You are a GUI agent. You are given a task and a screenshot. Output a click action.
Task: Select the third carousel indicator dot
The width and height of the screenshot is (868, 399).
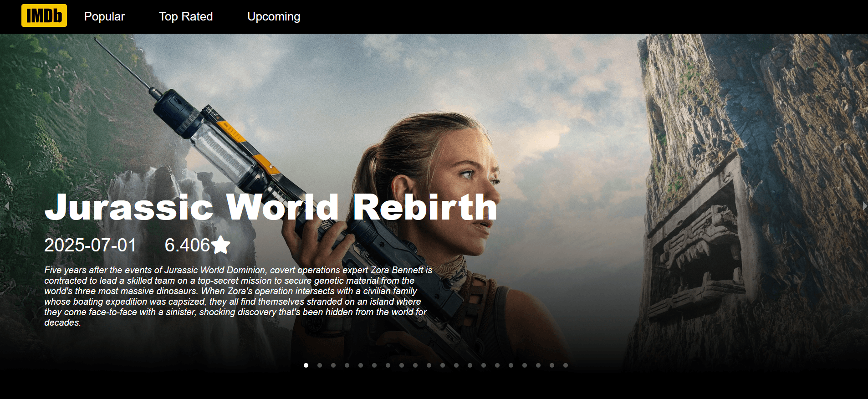pyautogui.click(x=333, y=365)
